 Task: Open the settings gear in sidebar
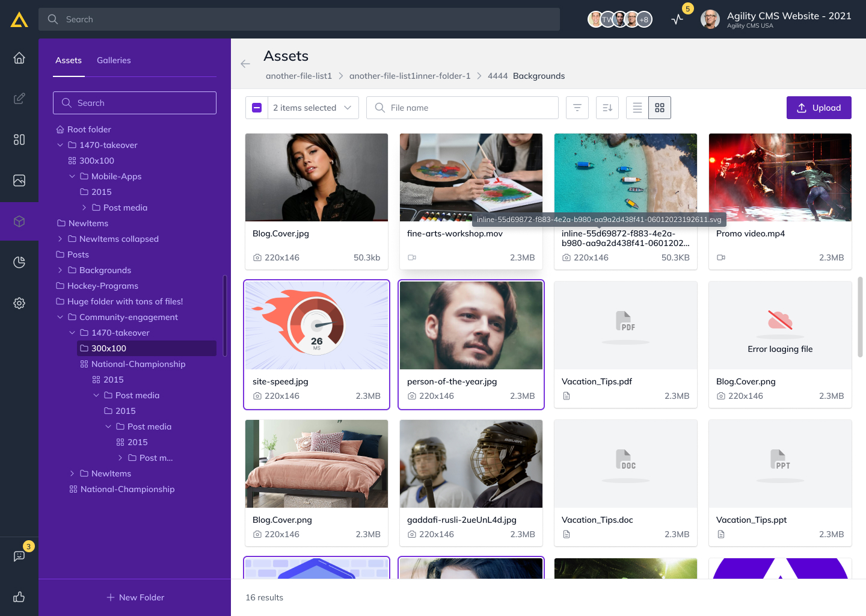[x=19, y=303]
